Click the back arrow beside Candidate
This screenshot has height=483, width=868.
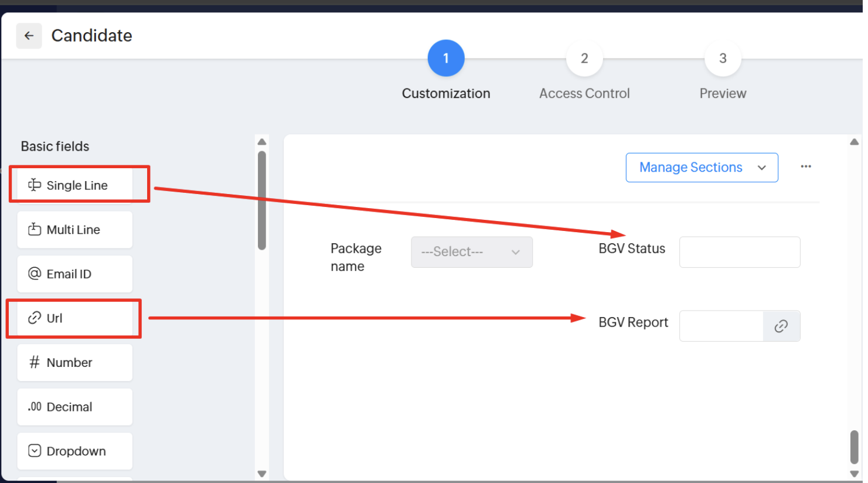pos(29,36)
